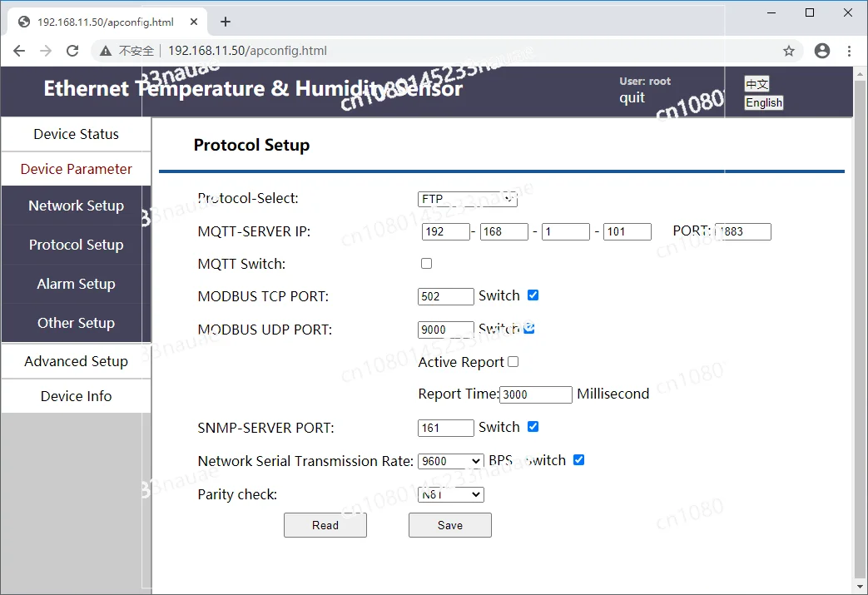The image size is (868, 595).
Task: Click the quit link
Action: coord(632,97)
